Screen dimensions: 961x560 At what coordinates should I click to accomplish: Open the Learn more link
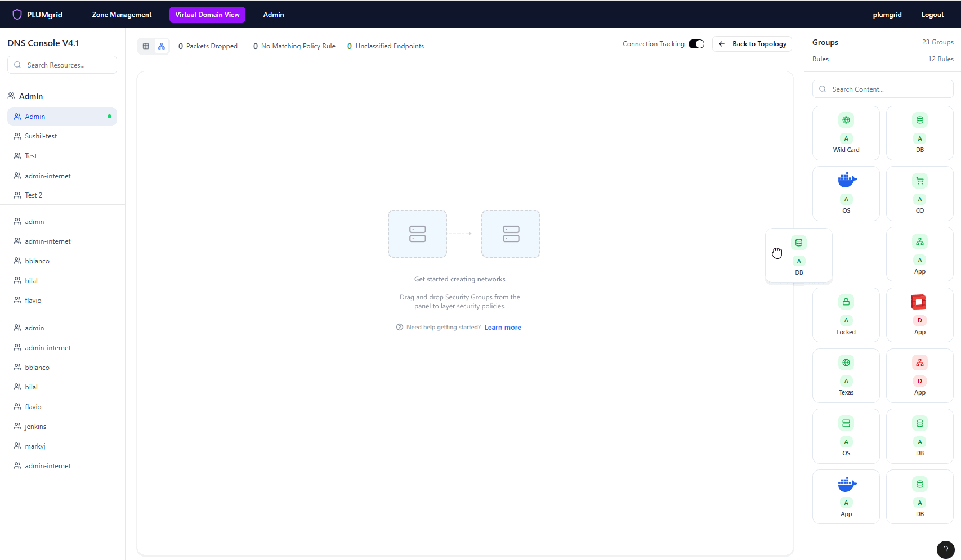click(x=503, y=328)
